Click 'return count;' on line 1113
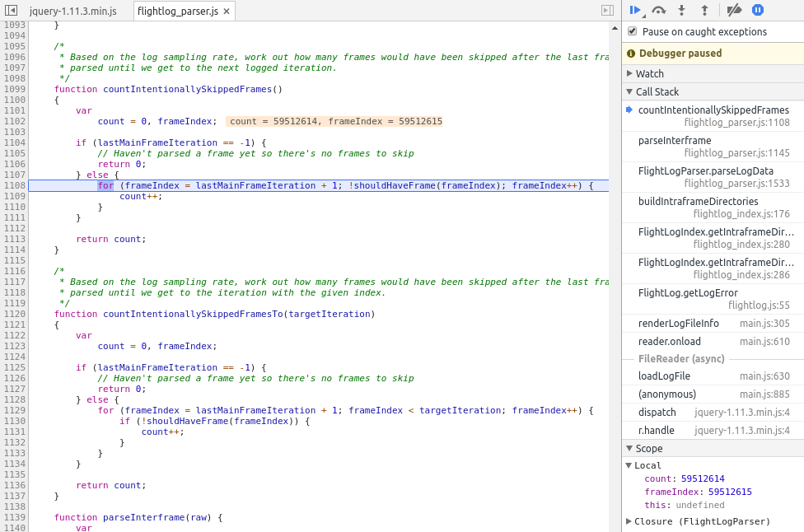Viewport: 804px width, 532px height. (110, 239)
